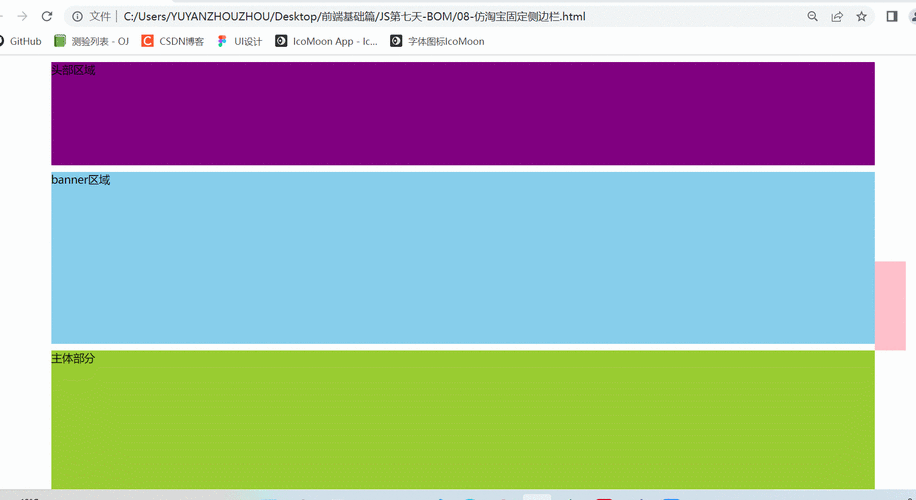Screen dimensions: 916x500
Task: Toggle the browser side panel icon
Action: pos(891,16)
